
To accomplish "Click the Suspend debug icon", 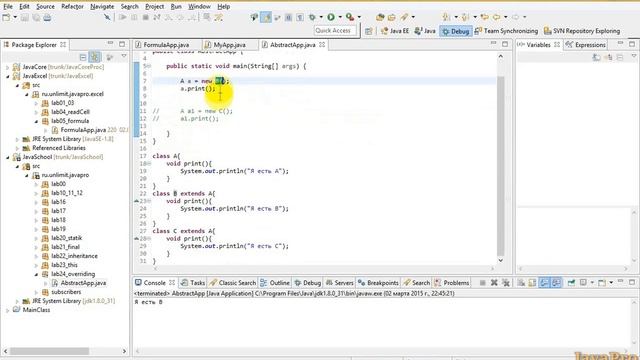I will point(134,17).
